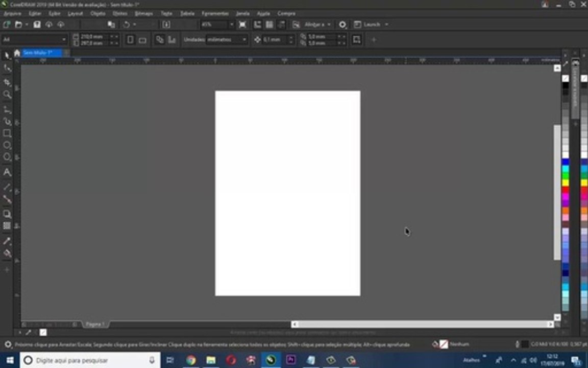
Task: Pick the red swatch in the color palette
Action: click(x=565, y=190)
